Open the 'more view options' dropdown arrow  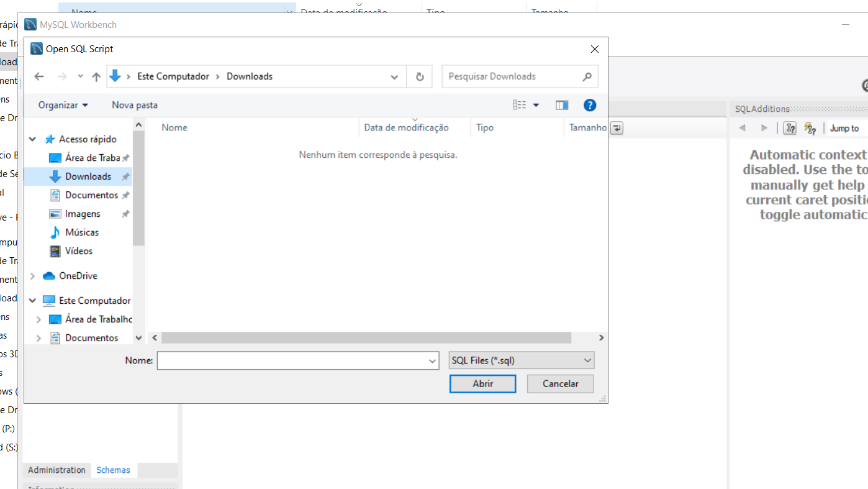536,106
